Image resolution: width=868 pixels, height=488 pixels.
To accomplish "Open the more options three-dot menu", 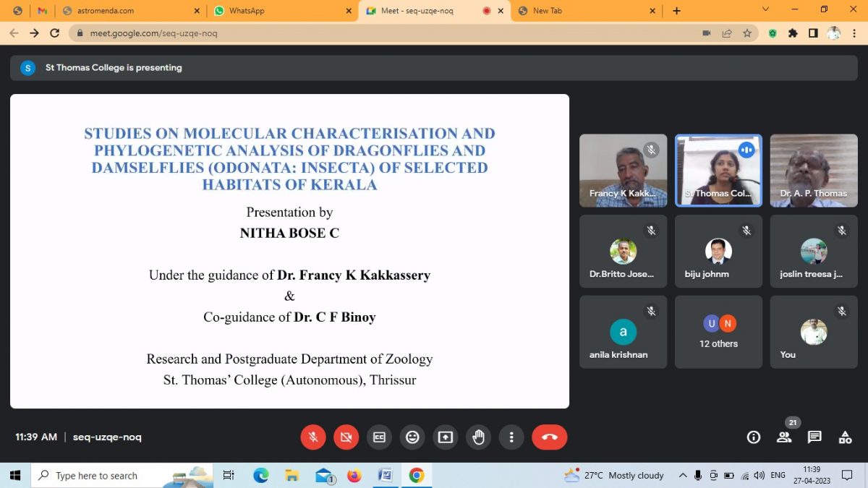I will coord(511,437).
